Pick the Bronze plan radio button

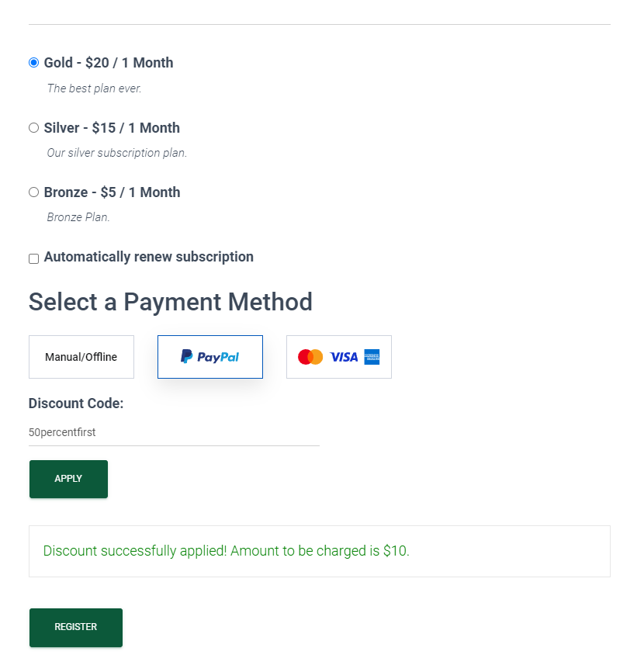(33, 192)
